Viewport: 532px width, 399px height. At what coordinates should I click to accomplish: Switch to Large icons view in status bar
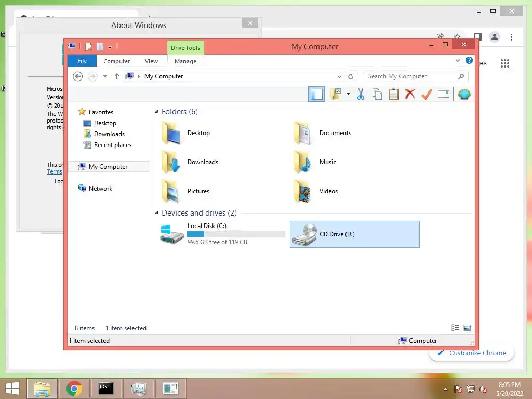(467, 328)
